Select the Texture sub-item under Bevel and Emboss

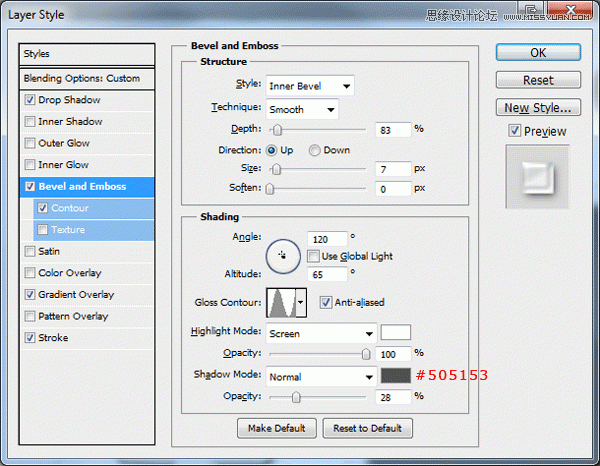pyautogui.click(x=68, y=230)
